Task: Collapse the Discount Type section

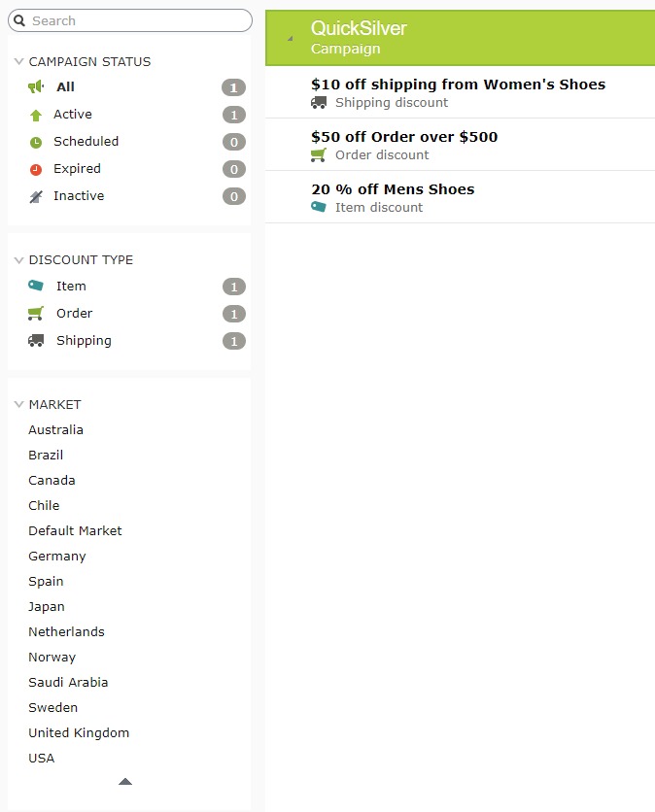Action: [18, 259]
